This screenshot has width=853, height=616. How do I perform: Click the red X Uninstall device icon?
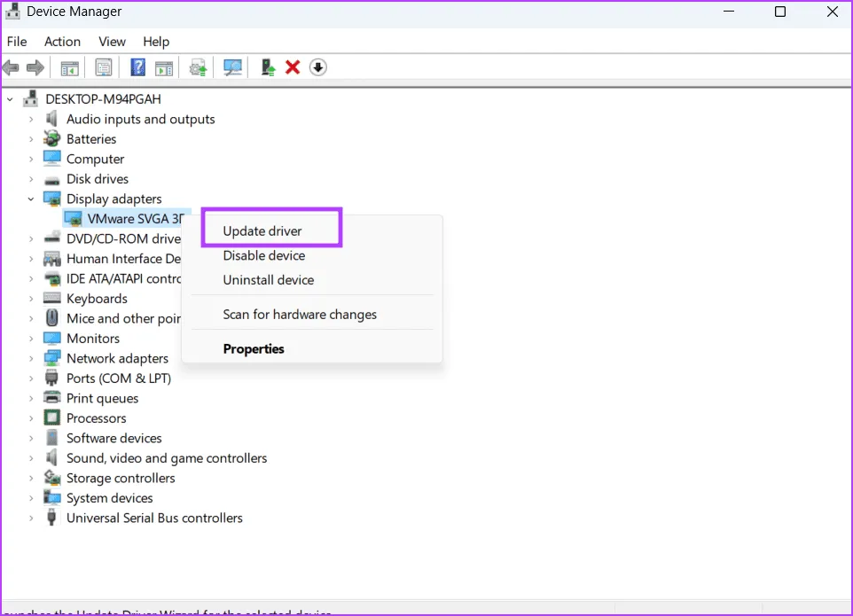click(x=293, y=67)
